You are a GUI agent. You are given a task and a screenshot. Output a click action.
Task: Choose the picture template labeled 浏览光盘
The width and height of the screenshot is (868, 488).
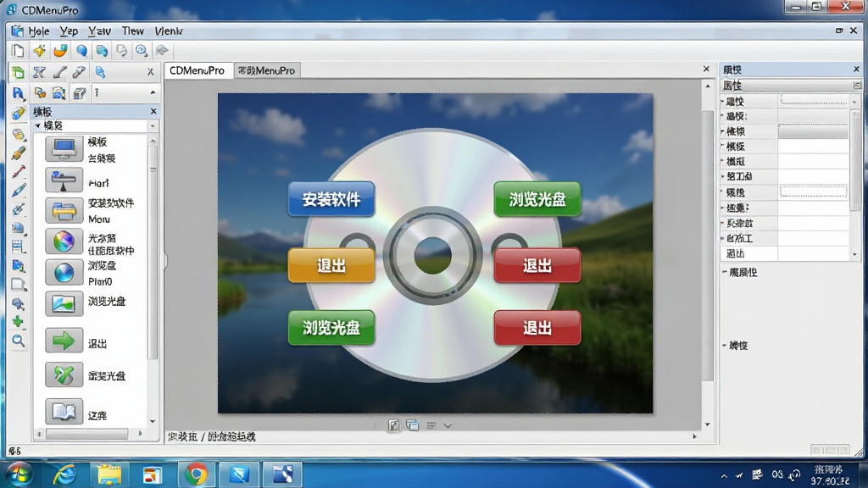64,302
